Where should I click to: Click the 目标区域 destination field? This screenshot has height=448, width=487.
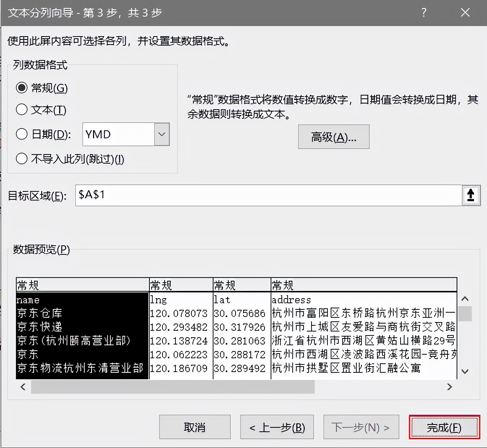pos(268,195)
